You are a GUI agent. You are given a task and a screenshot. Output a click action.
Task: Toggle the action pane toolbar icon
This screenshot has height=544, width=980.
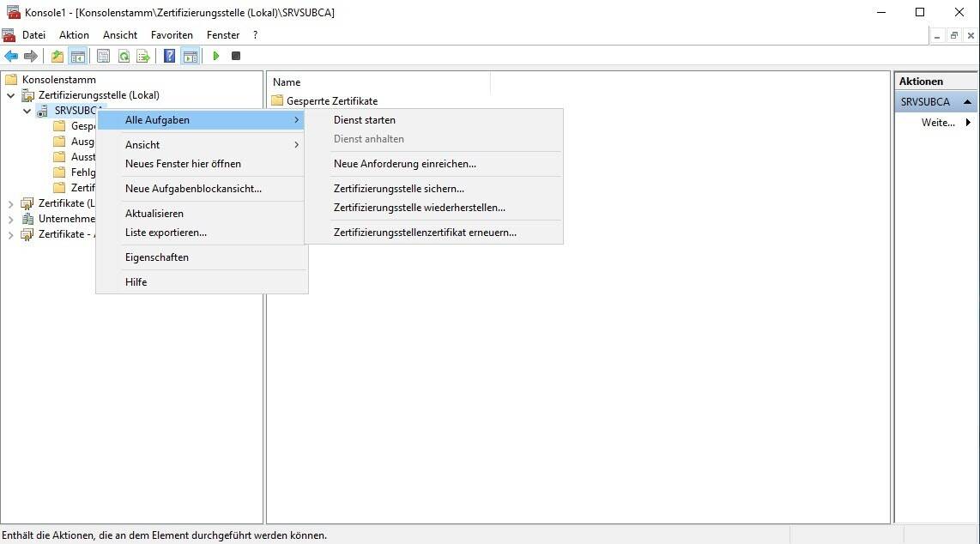pyautogui.click(x=190, y=57)
